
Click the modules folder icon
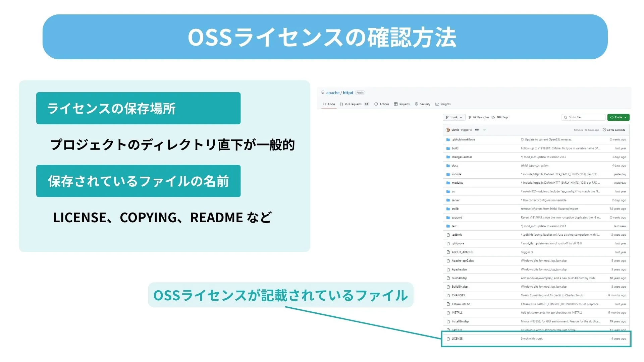point(448,183)
